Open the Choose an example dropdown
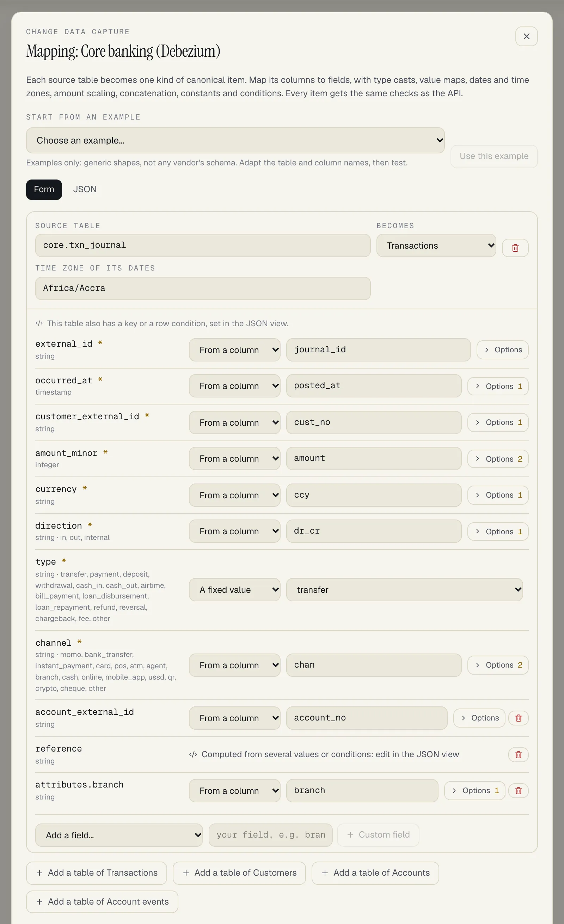564x924 pixels. click(235, 140)
